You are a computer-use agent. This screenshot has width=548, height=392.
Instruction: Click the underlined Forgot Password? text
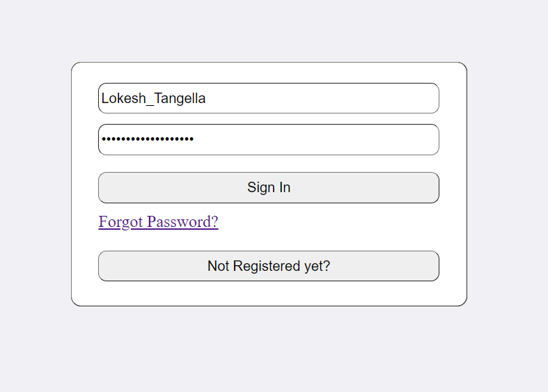pyautogui.click(x=158, y=222)
